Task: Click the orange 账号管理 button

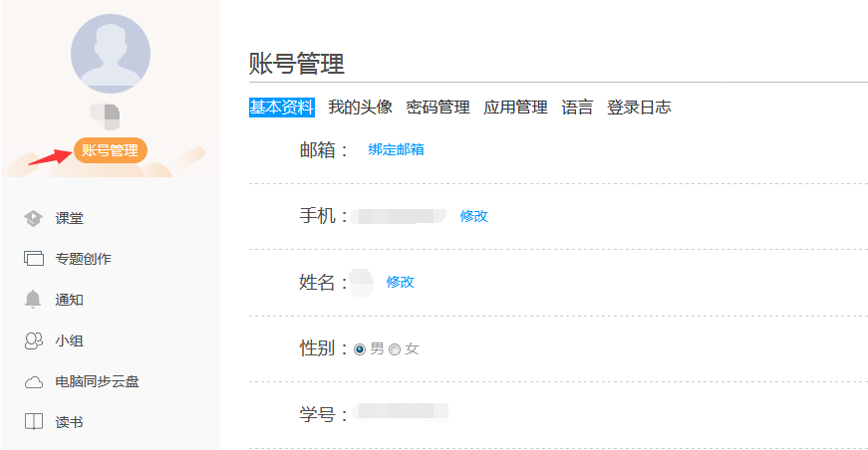Action: click(x=110, y=151)
